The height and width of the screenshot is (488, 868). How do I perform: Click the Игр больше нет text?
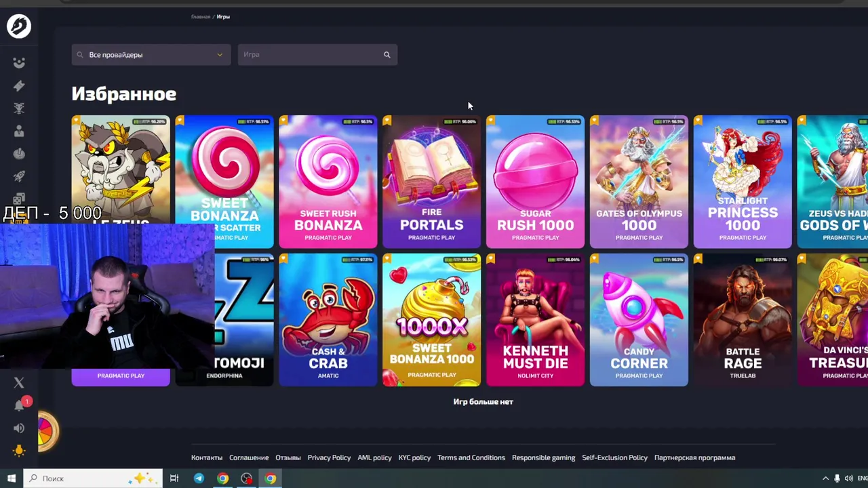484,402
